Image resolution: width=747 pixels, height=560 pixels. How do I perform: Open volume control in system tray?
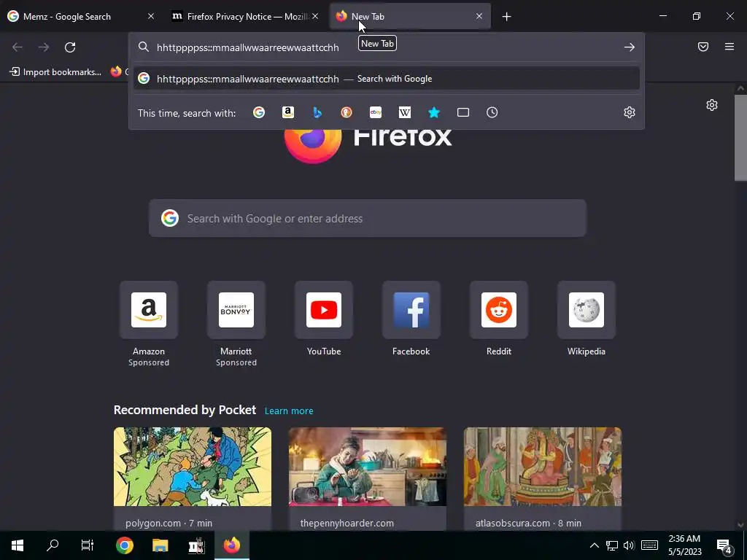click(629, 545)
